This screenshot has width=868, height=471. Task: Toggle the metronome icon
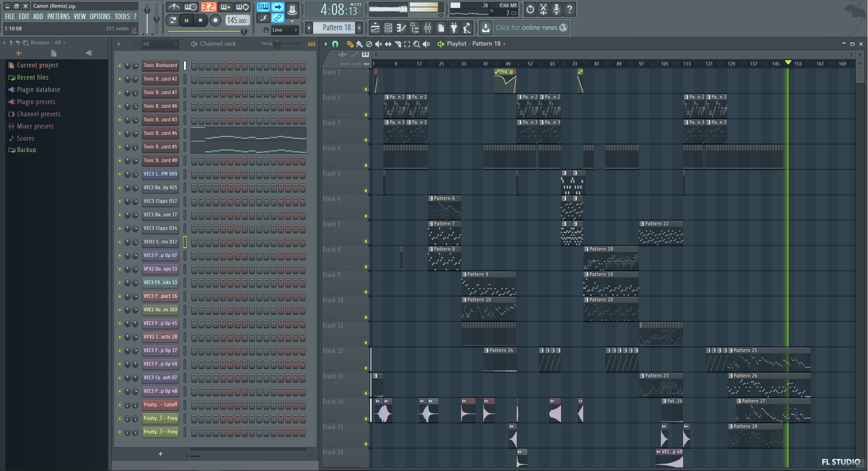click(174, 7)
